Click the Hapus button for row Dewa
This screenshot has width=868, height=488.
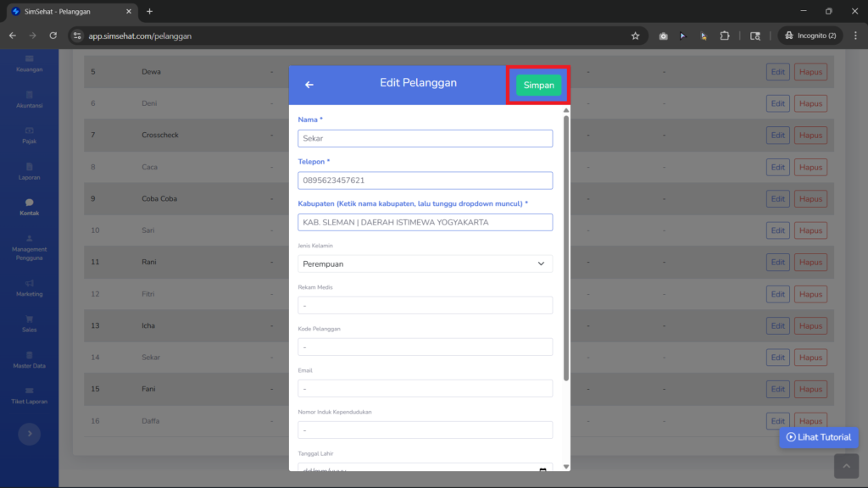click(x=810, y=72)
